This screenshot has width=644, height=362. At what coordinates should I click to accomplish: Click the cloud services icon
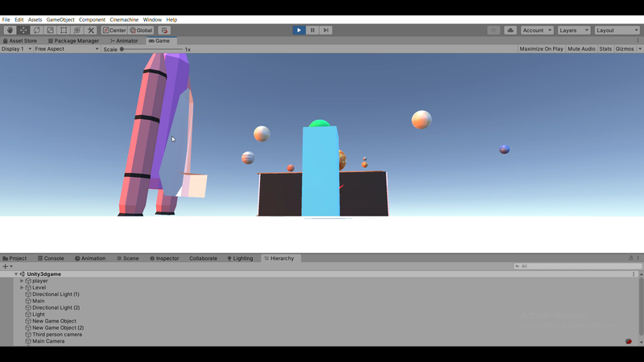510,31
